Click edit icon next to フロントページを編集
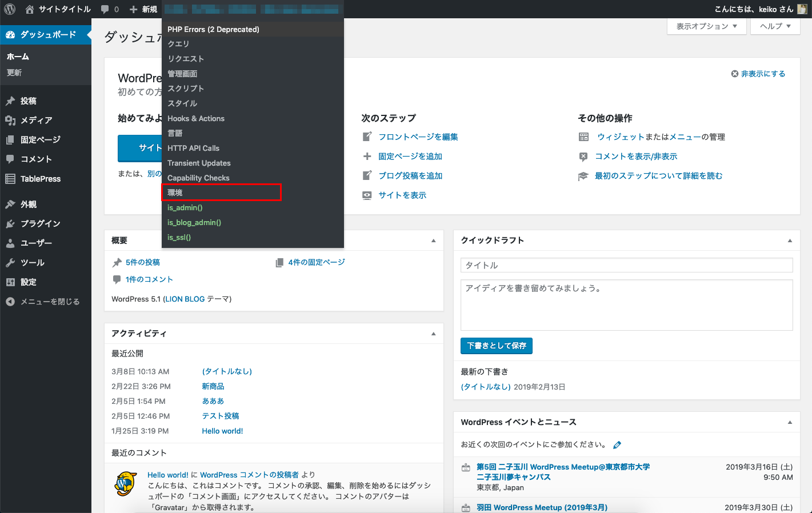This screenshot has height=513, width=812. pos(367,137)
